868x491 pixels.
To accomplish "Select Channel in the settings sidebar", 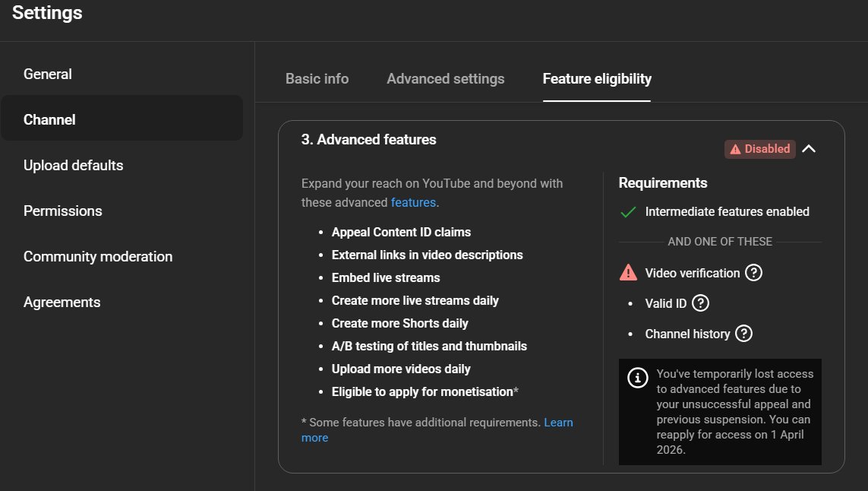I will [49, 120].
